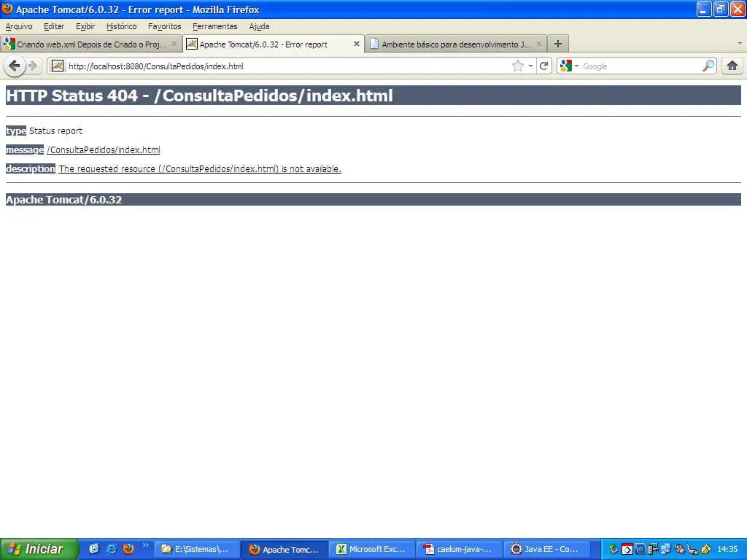The height and width of the screenshot is (560, 747).
Task: Go back using the browser back arrow
Action: coord(15,66)
